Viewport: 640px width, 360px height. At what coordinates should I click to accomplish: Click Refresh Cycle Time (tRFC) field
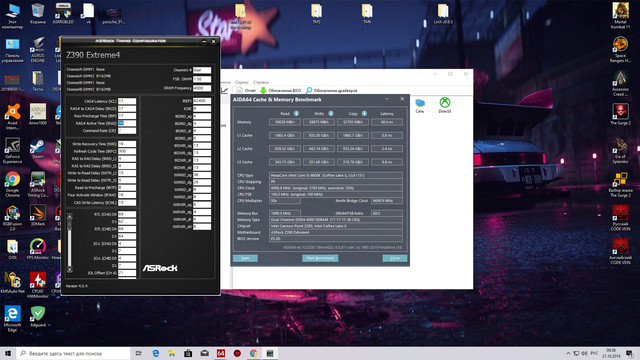pyautogui.click(x=127, y=151)
